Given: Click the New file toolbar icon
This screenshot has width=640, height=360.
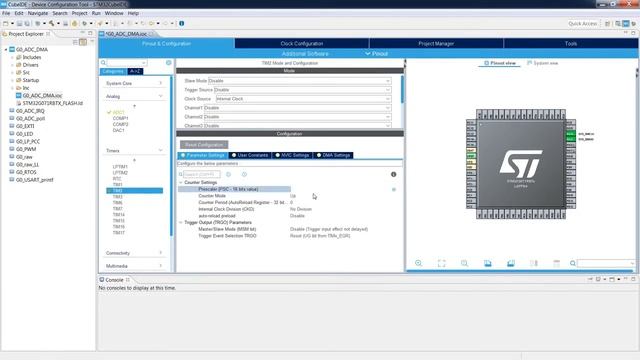Looking at the screenshot, I should click(x=6, y=24).
